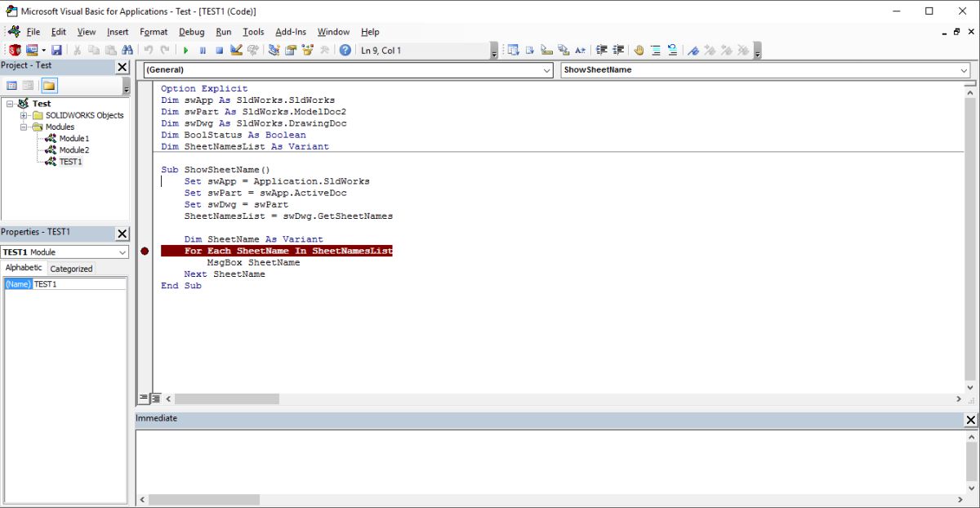Collapse the Modules folder
This screenshot has width=980, height=508.
24,127
